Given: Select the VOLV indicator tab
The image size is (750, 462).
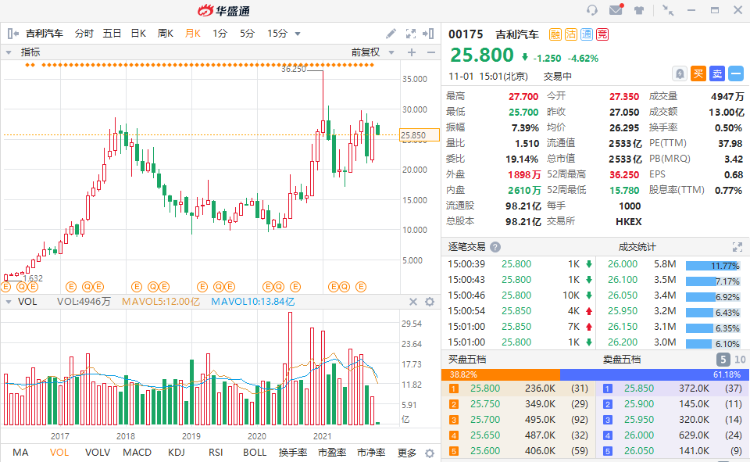Looking at the screenshot, I should coord(98,452).
